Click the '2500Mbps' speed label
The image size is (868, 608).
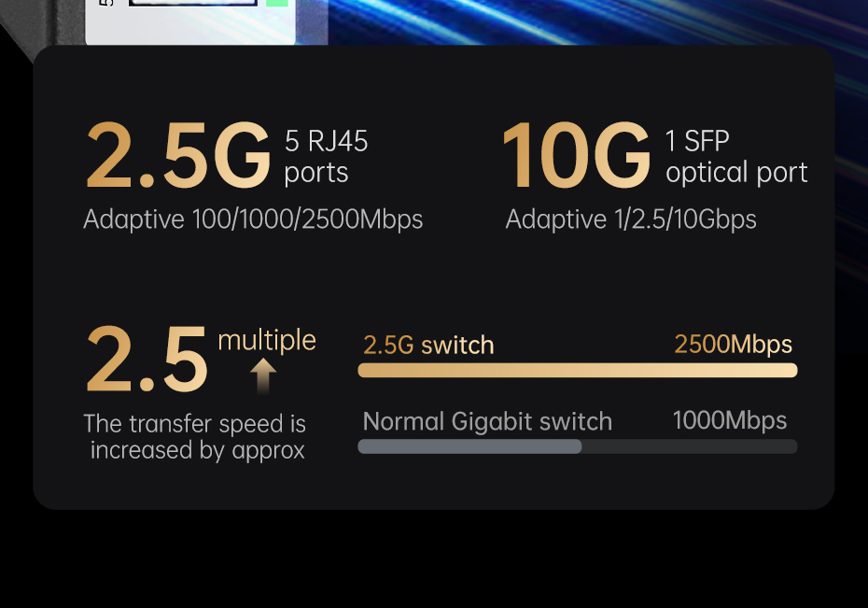733,345
